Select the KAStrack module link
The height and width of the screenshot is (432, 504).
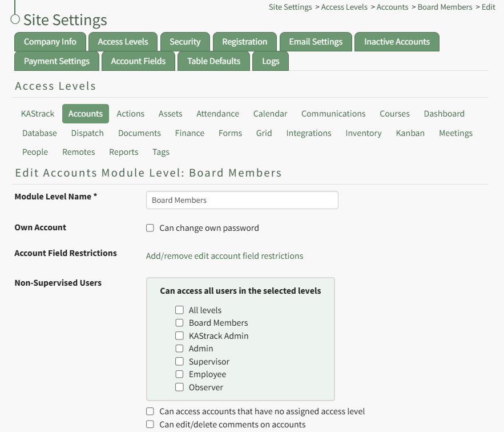[x=38, y=114]
